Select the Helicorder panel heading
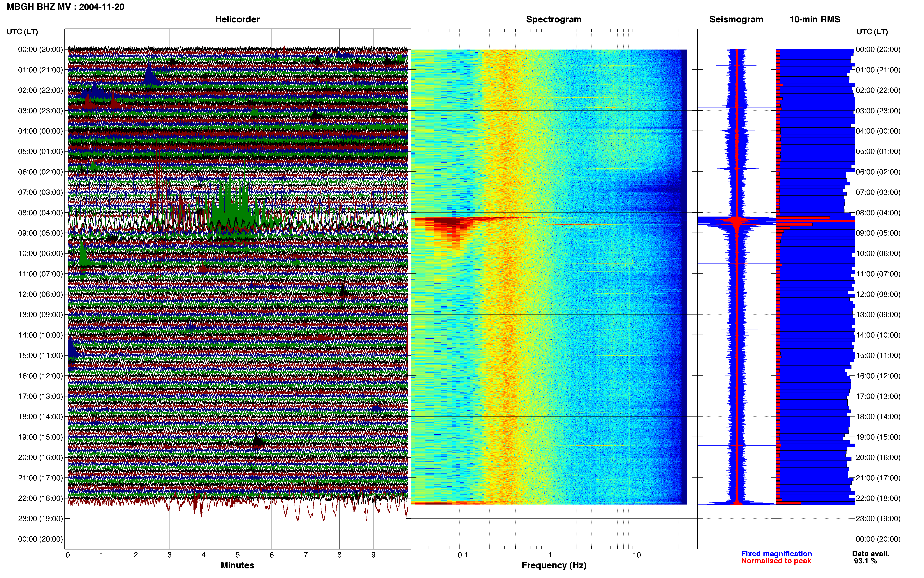 click(237, 19)
